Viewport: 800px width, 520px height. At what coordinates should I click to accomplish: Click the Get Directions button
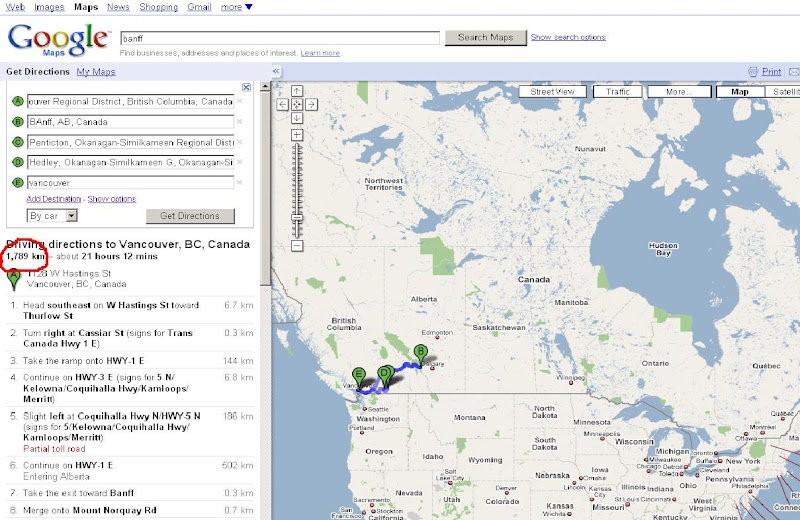click(x=190, y=216)
